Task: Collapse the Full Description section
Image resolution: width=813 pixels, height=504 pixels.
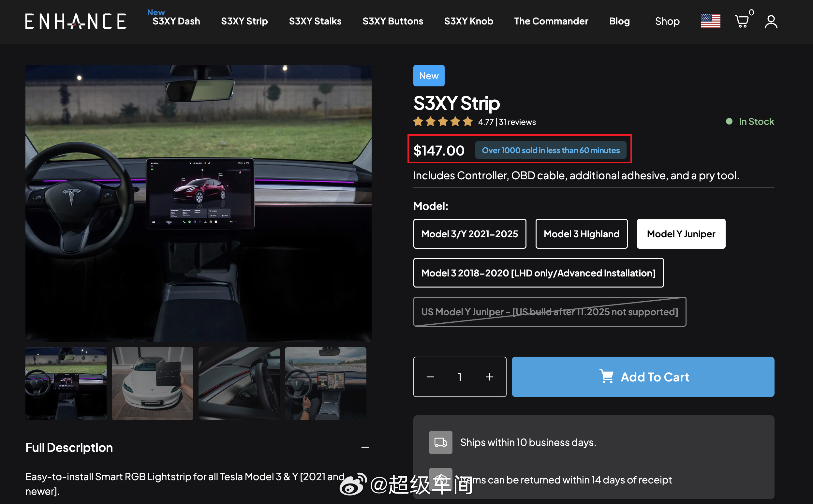Action: pos(365,447)
